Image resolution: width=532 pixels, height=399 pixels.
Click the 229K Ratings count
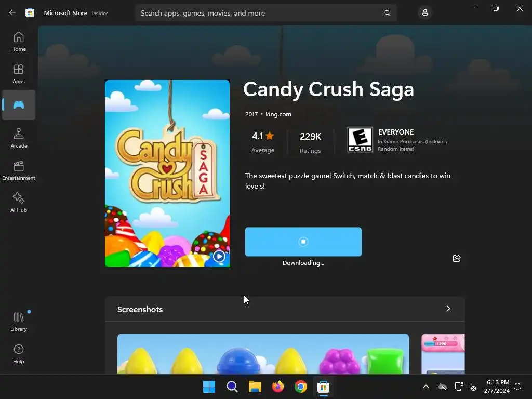click(310, 142)
